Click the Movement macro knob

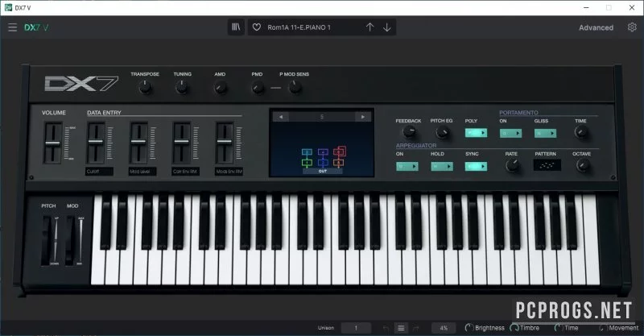tap(602, 328)
